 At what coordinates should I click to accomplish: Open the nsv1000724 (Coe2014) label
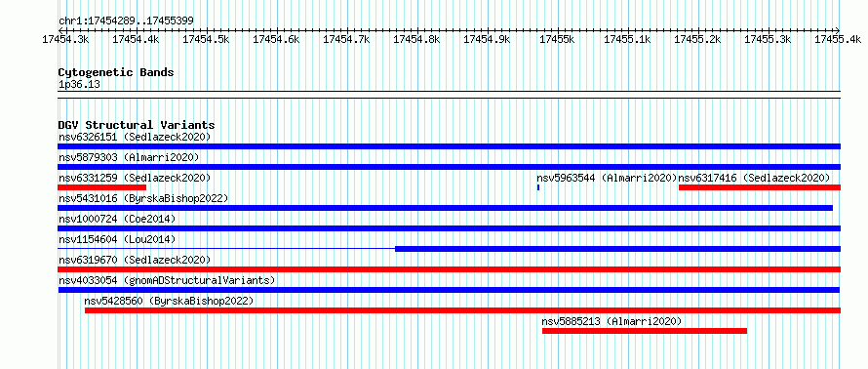coord(117,219)
